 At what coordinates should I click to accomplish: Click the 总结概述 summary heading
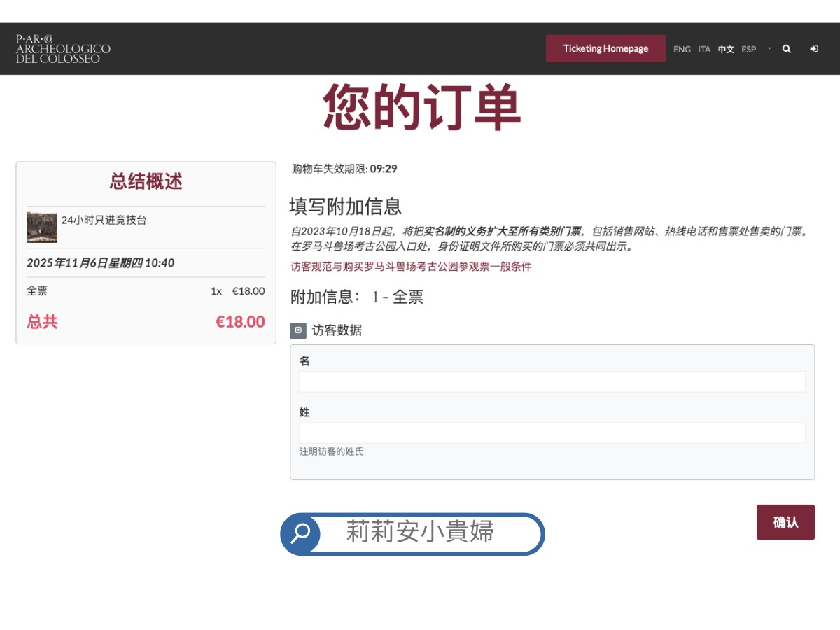146,181
